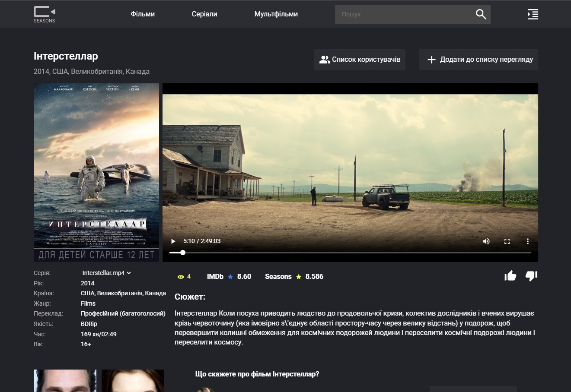Select the first actor photo thumbnail
The width and height of the screenshot is (571, 392).
(x=65, y=381)
